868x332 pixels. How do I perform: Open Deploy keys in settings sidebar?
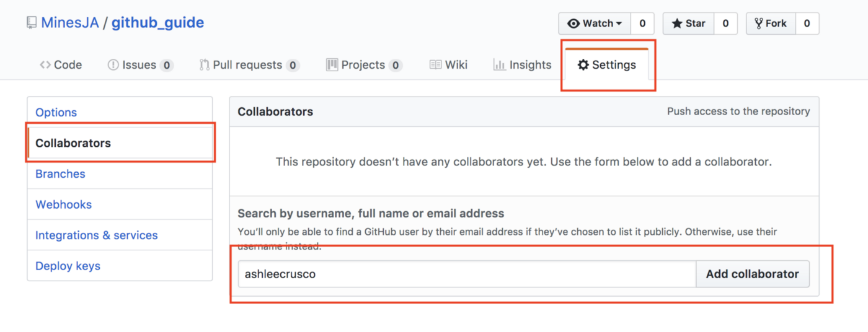(120, 266)
